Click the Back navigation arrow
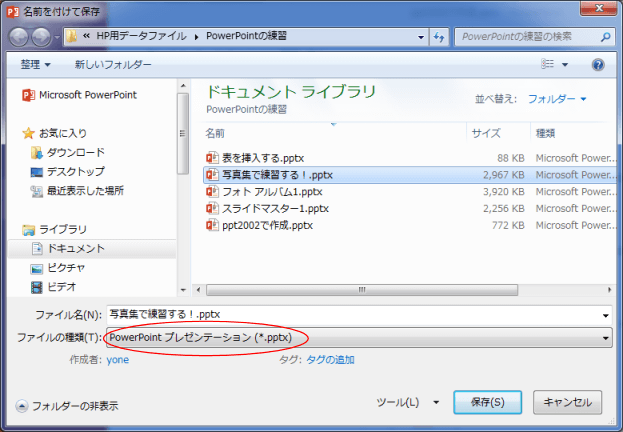The height and width of the screenshot is (432, 623). pyautogui.click(x=18, y=38)
